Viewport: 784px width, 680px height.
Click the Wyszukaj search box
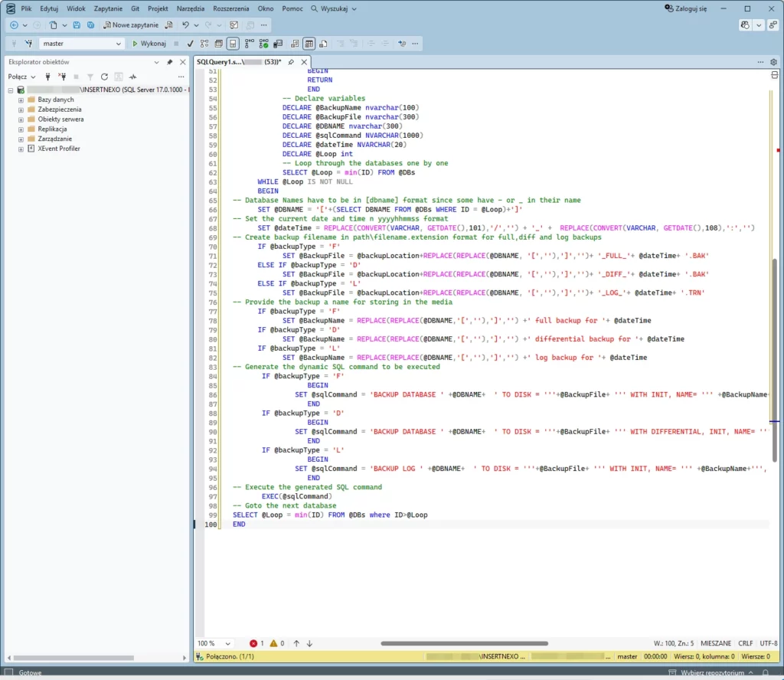click(x=334, y=8)
